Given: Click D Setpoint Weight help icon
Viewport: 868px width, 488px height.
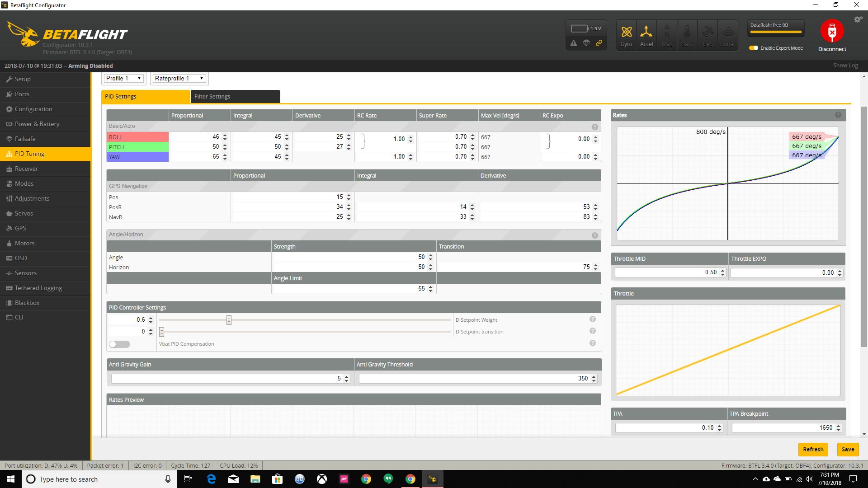Looking at the screenshot, I should coord(593,319).
